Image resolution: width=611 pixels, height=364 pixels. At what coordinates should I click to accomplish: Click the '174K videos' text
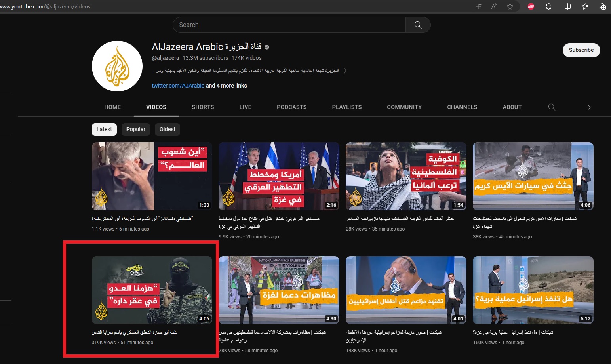pos(246,58)
